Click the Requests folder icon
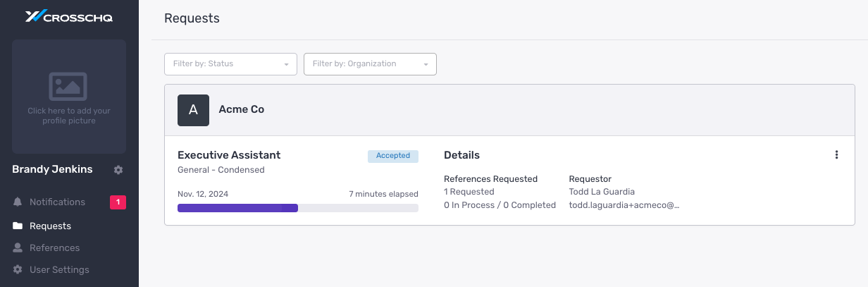Viewport: 868px width, 287px height. (x=18, y=226)
